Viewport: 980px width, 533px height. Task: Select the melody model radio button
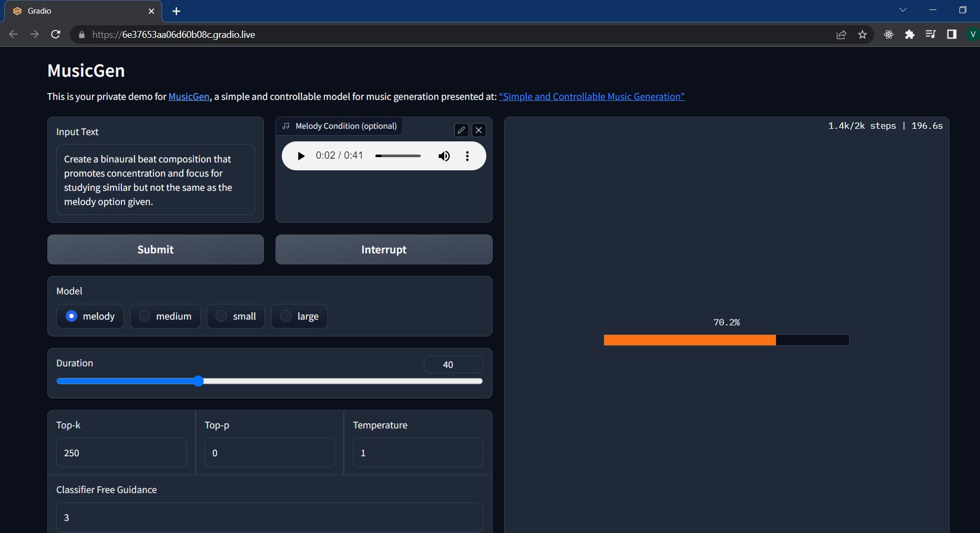click(72, 316)
